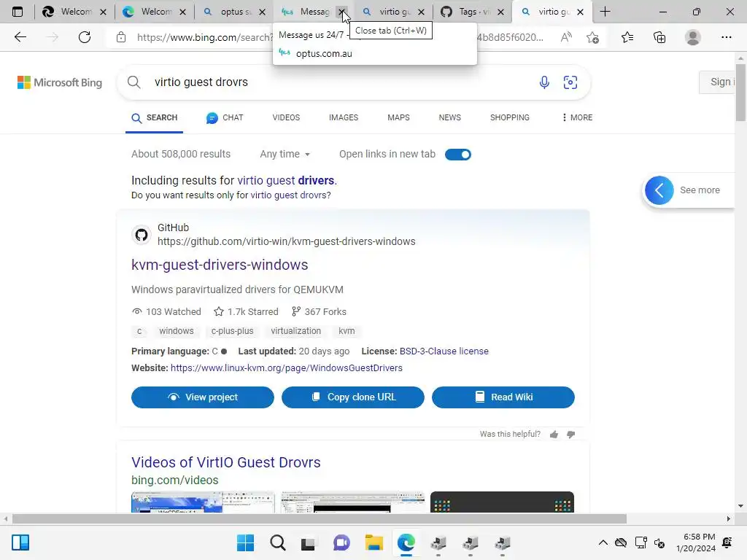Open File Explorer on taskbar
The image size is (747, 560).
pyautogui.click(x=374, y=542)
